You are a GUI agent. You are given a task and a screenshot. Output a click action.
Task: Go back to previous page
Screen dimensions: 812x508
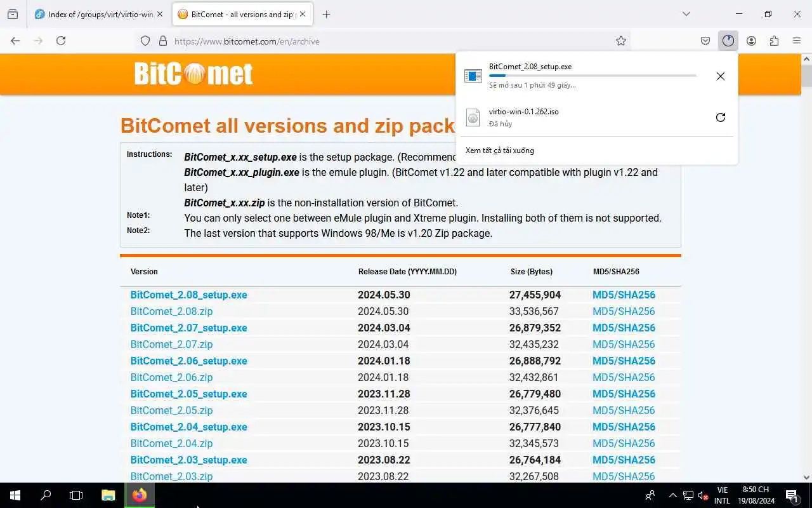15,41
